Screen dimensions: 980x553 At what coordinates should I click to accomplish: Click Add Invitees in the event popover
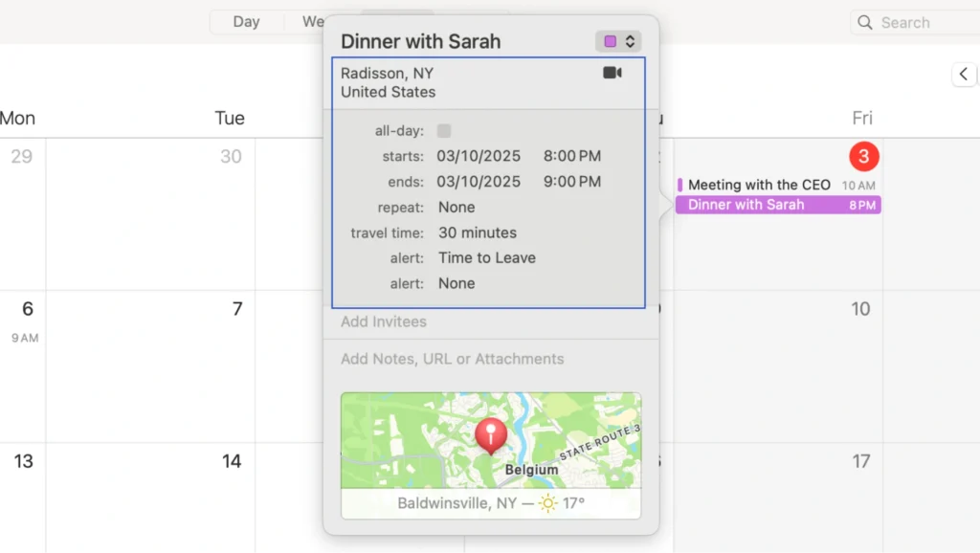point(384,322)
